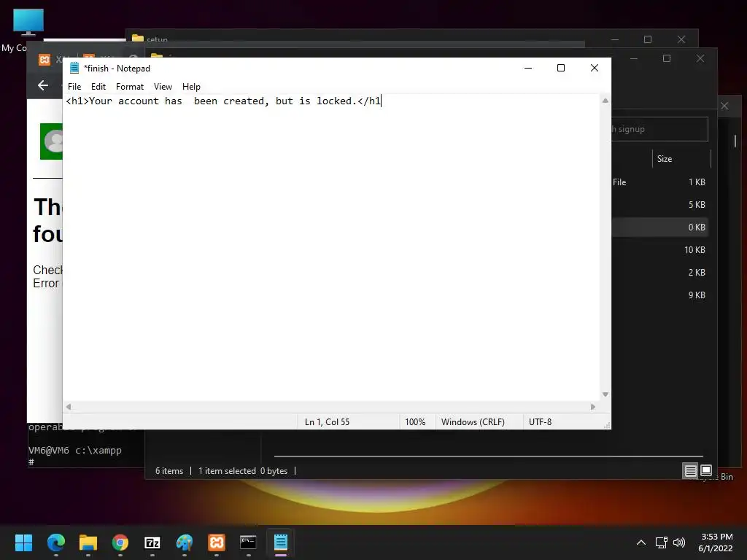Click the 100% zoom status entry
747x560 pixels.
coord(415,422)
